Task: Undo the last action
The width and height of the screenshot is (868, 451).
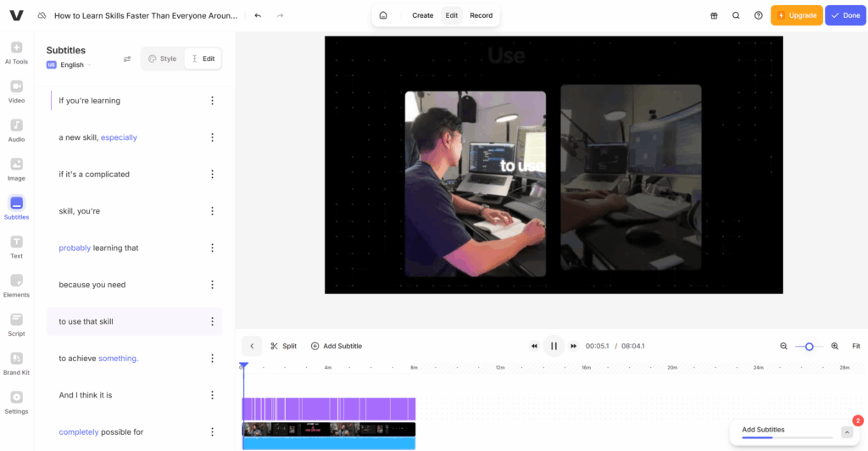Action: tap(258, 15)
